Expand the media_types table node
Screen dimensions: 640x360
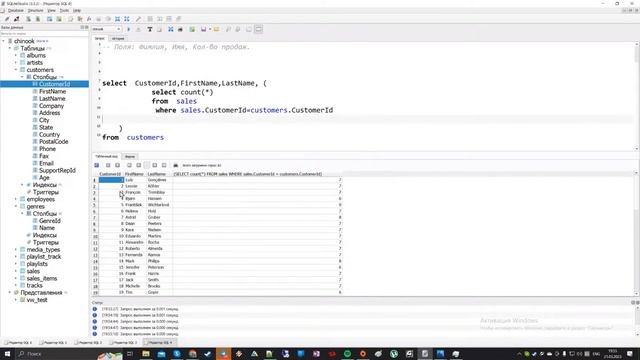tap(16, 249)
